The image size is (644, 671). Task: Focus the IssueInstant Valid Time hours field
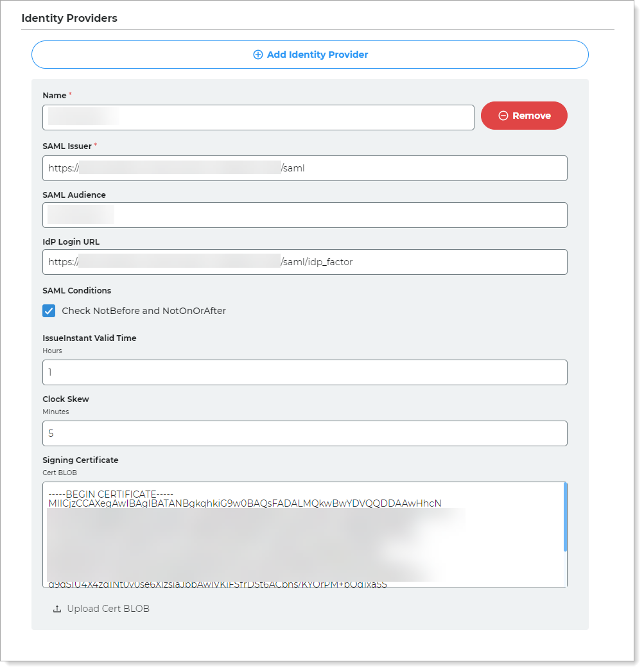tap(304, 372)
